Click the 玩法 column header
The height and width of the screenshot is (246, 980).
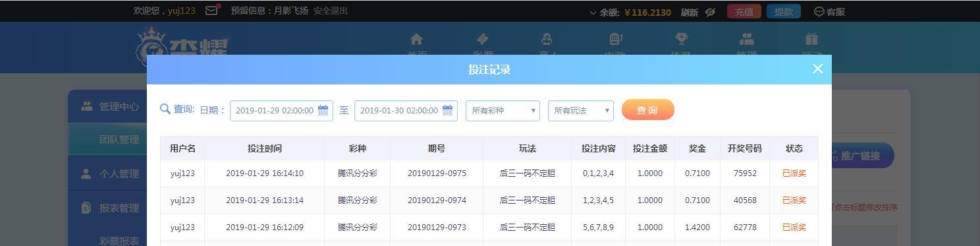[528, 148]
